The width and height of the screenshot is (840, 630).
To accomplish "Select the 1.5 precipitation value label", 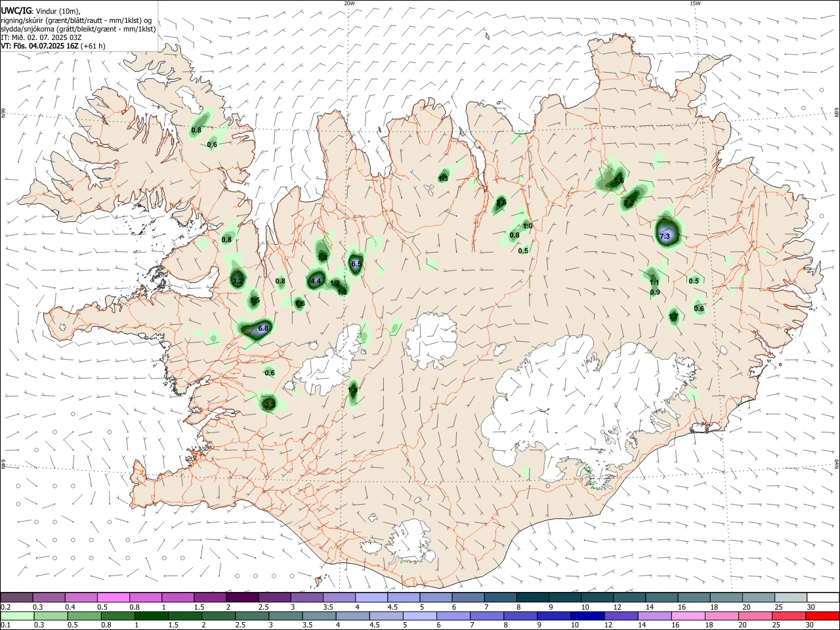I will pyautogui.click(x=255, y=300).
